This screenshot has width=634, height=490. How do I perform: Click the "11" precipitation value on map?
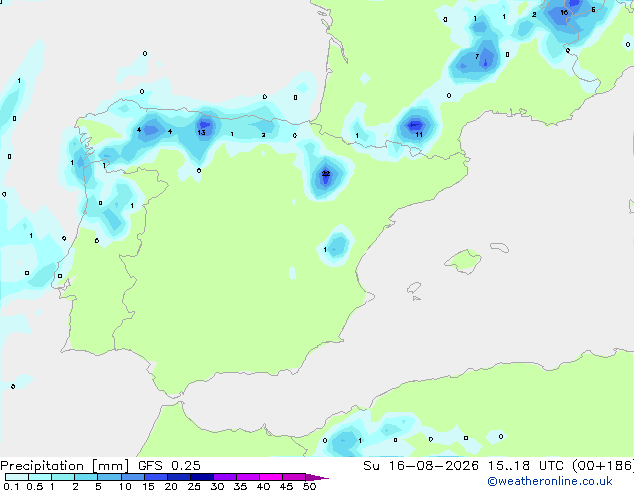[419, 135]
